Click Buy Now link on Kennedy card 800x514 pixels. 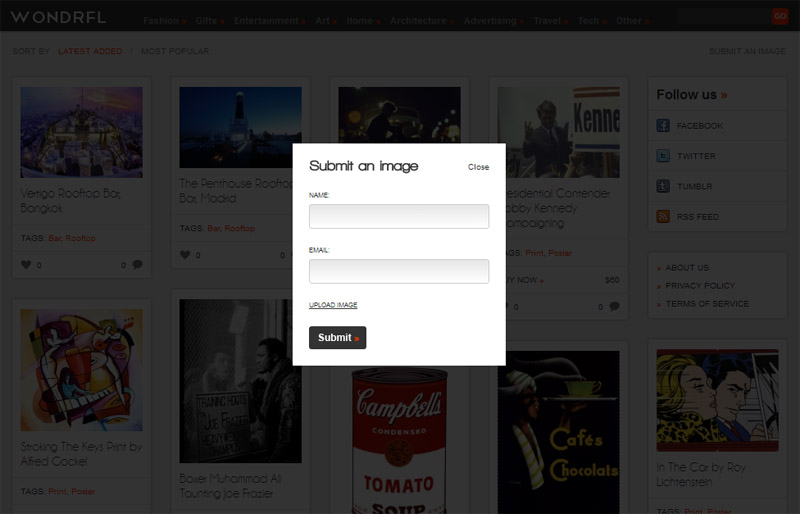(526, 280)
